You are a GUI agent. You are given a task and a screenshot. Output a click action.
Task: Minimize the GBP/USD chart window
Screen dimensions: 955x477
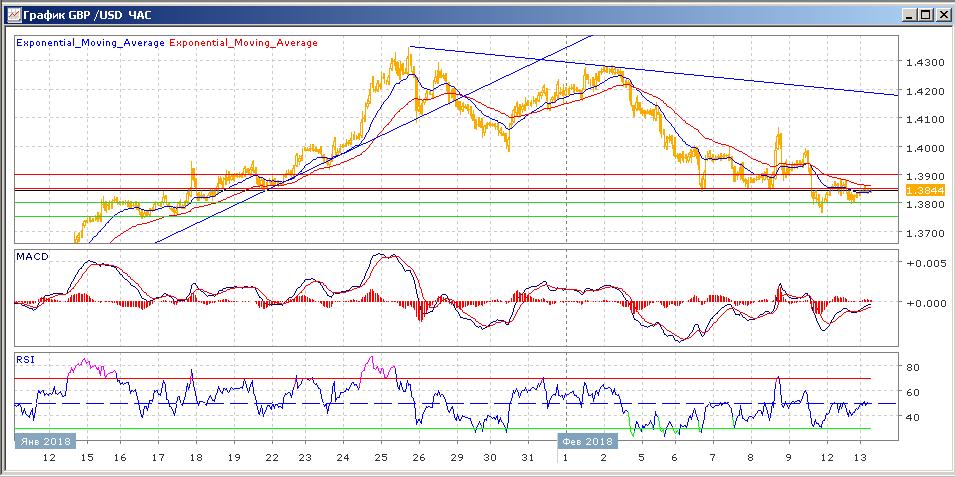(x=906, y=14)
